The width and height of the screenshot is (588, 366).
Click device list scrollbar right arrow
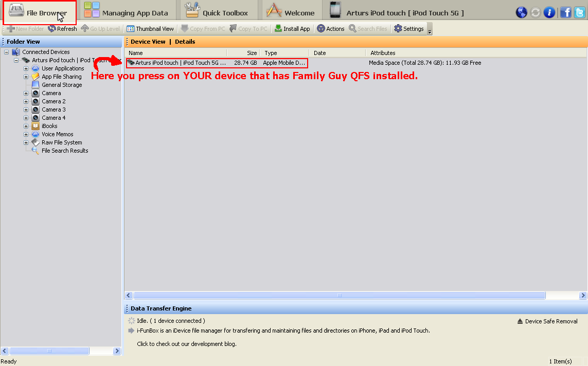click(583, 296)
